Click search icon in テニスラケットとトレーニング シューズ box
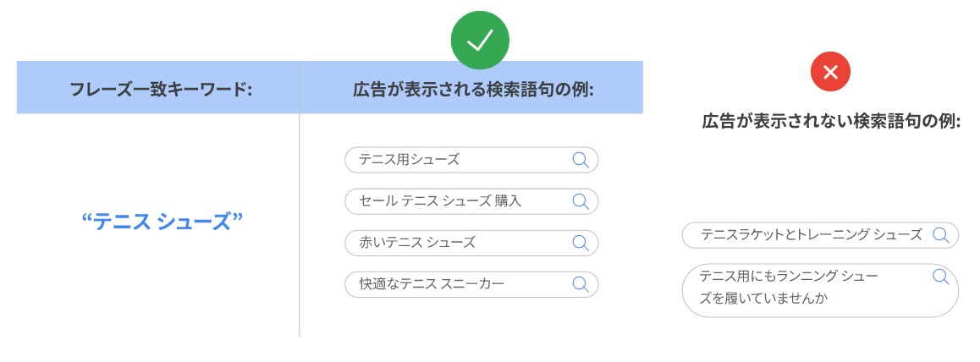Screen dimensions: 980x362 pos(941,235)
